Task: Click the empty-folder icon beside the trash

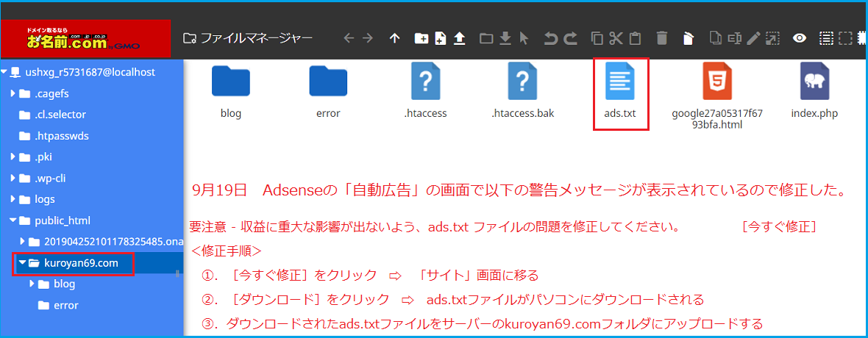Action: (688, 38)
